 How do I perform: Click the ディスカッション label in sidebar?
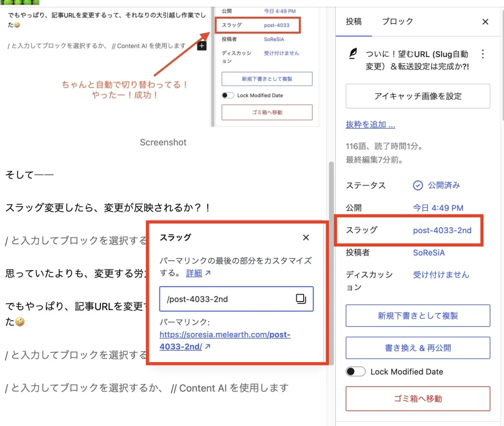[369, 281]
